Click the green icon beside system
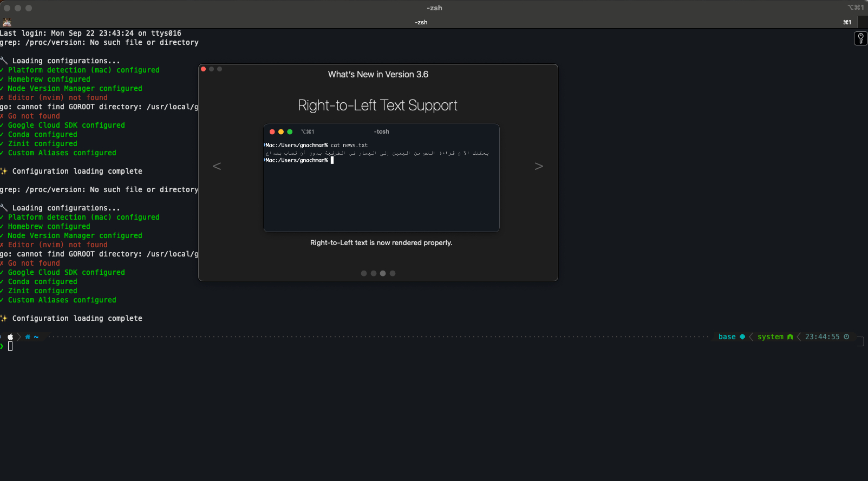 tap(790, 337)
